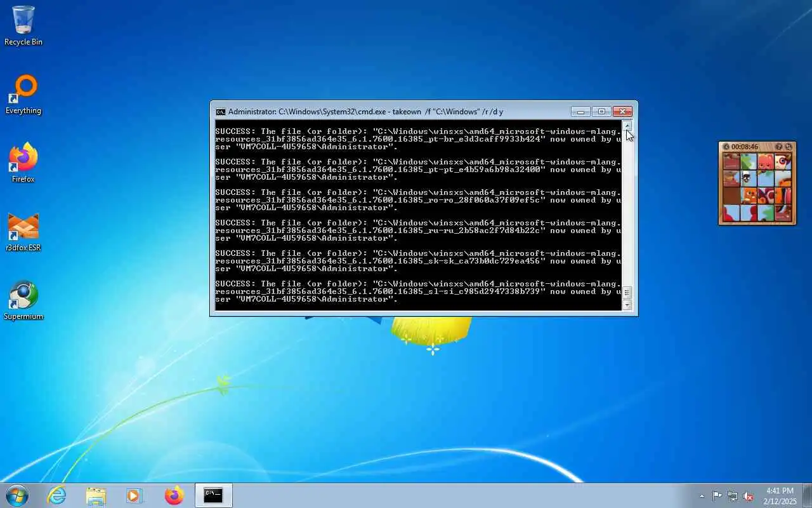Maximize the Administrator cmd.exe window
Screen dimensions: 812x508
[x=601, y=111]
